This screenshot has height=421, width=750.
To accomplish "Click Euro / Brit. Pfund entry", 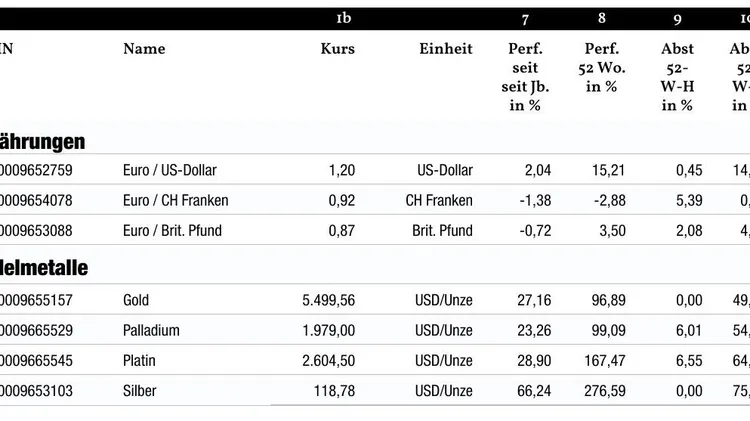I will 172,231.
